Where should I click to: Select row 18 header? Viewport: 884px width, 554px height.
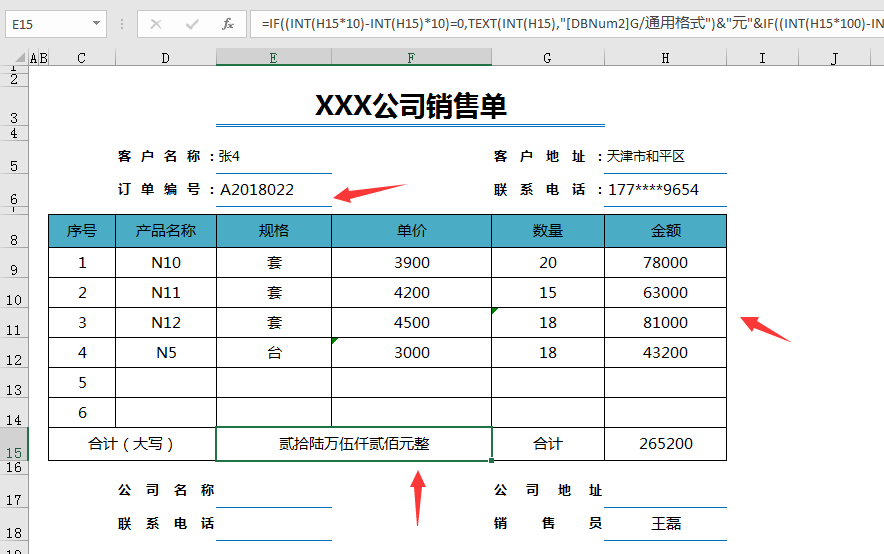14,525
